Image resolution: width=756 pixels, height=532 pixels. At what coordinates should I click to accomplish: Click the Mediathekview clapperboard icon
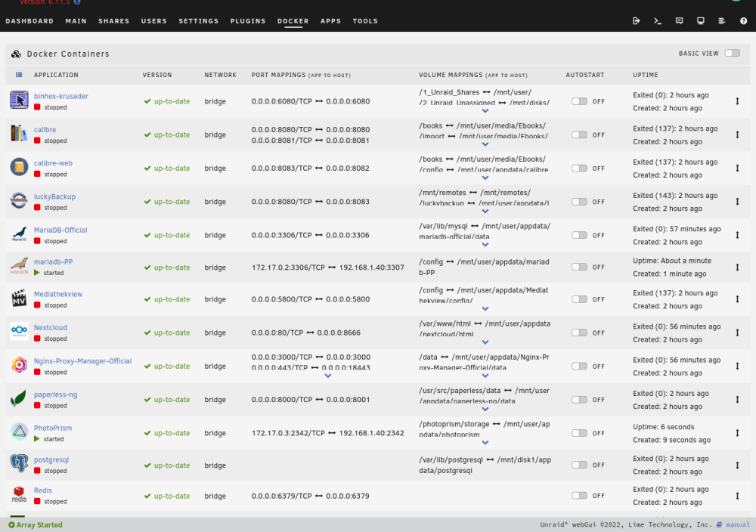20,298
